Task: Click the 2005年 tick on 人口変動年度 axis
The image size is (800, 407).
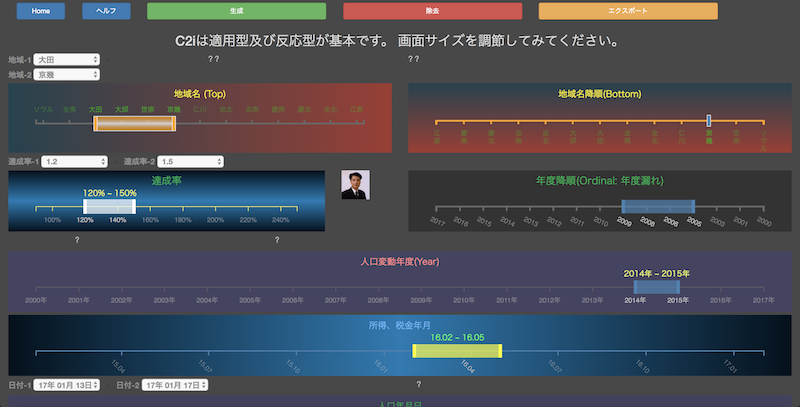Action: point(250,299)
